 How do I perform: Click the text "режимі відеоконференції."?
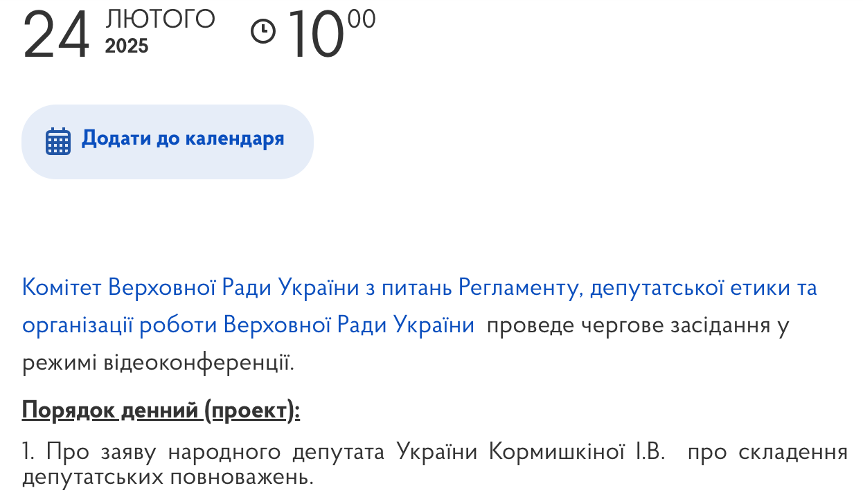tap(158, 362)
